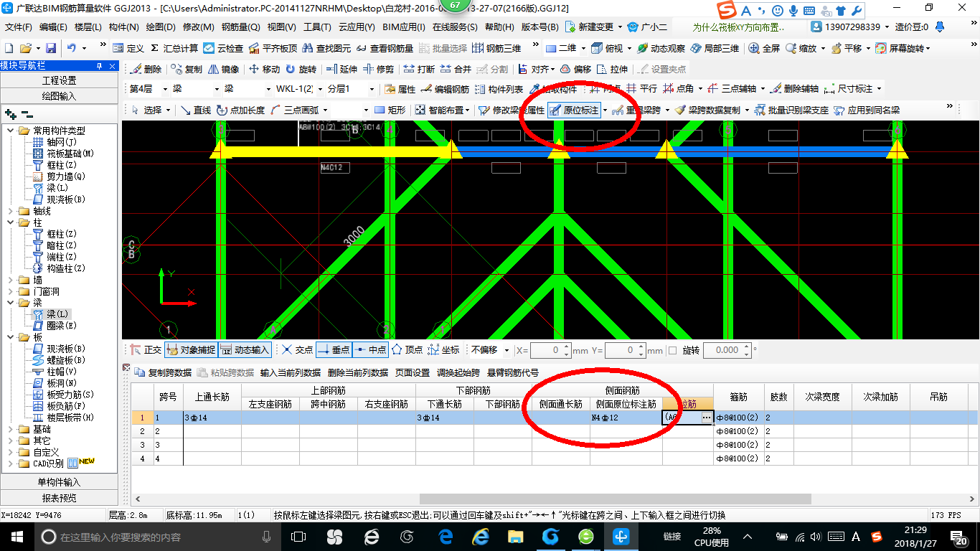Select the 旋转 rotate tool

pos(301,69)
